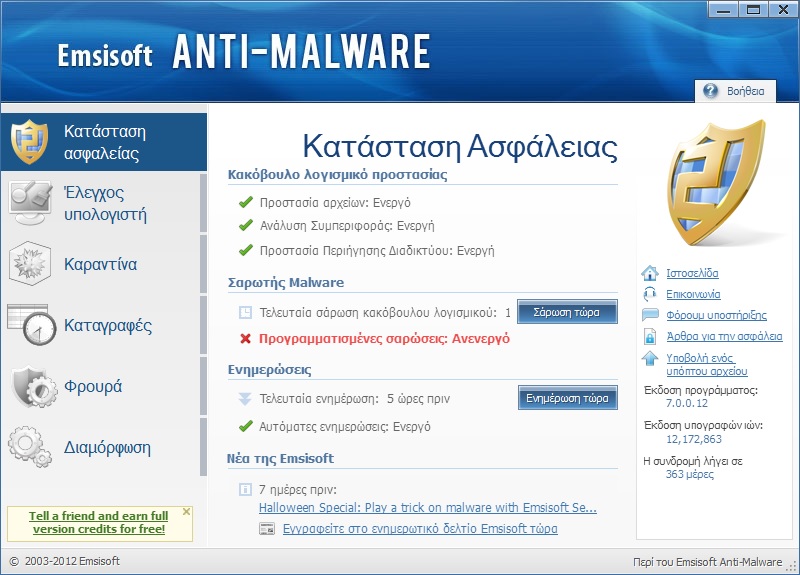
Task: Click Προστασία Περιήγησης Διαδικτύου: Ενεργή text
Action: point(377,251)
